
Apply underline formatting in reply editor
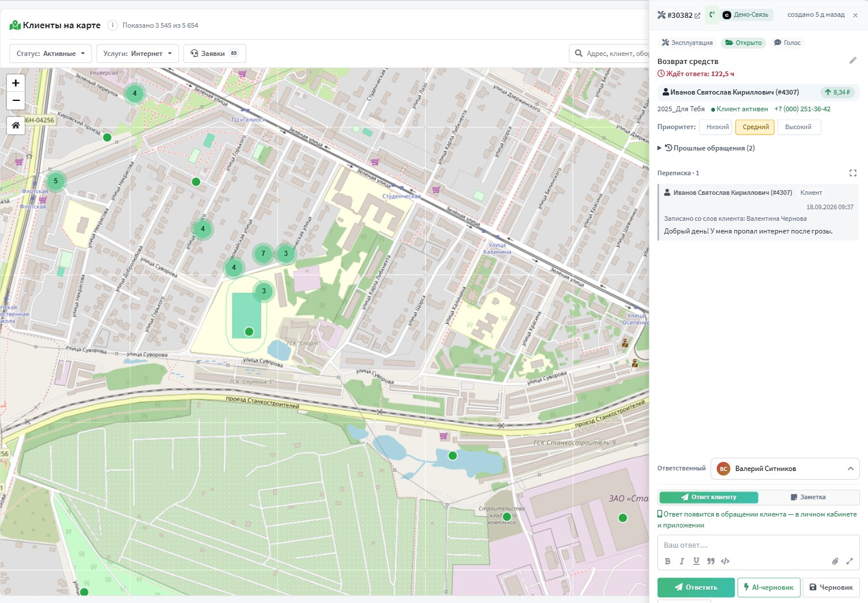pos(696,561)
